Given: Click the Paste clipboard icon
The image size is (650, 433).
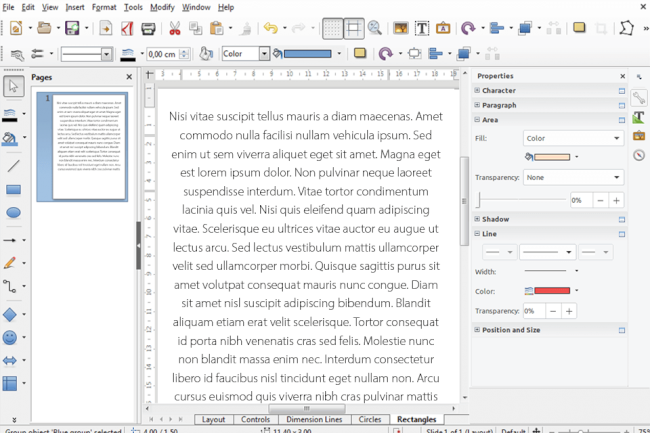Looking at the screenshot, I should [x=216, y=28].
